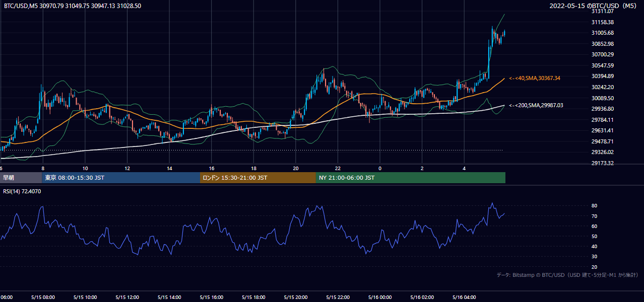Select the 200 SMA 29987.03 label

[x=536, y=105]
